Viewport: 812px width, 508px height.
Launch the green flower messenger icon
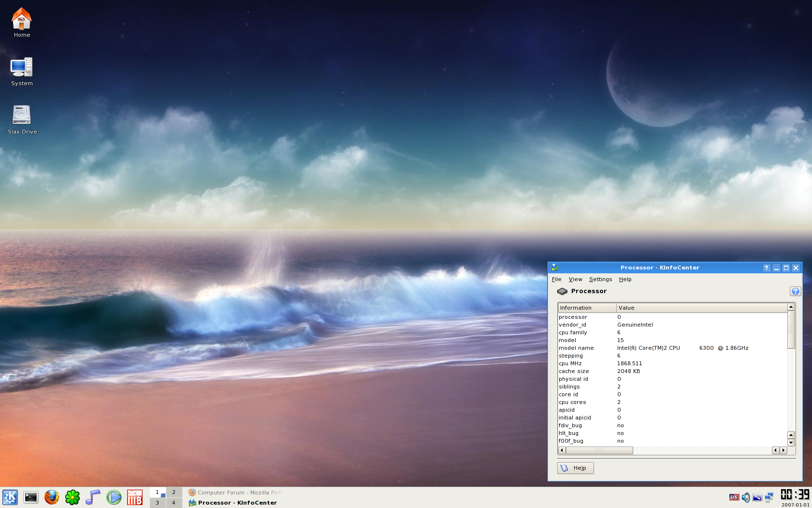(x=72, y=497)
